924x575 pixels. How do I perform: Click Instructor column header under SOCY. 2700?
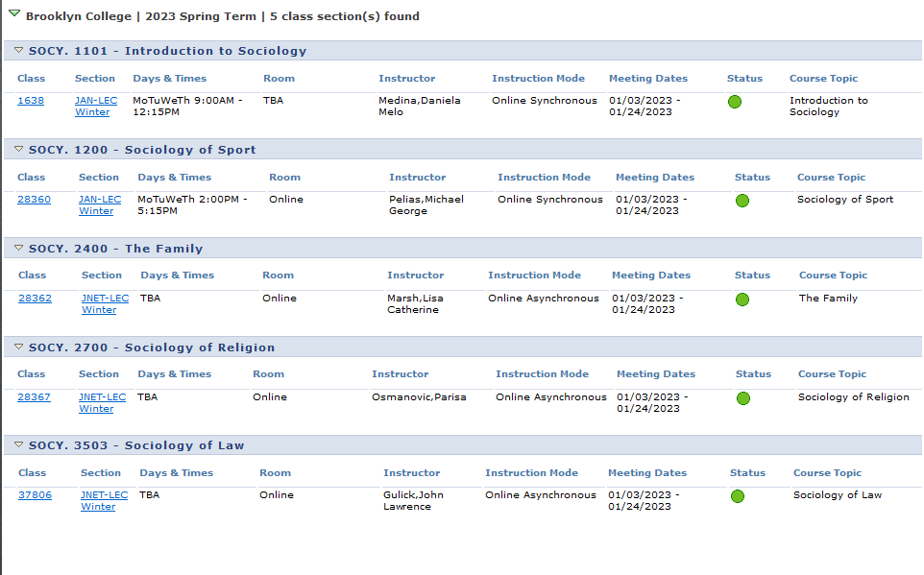click(x=401, y=374)
